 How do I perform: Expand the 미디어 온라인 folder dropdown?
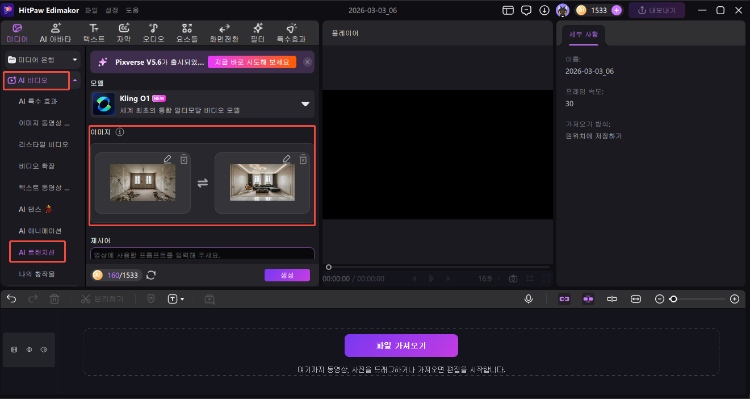(75, 60)
